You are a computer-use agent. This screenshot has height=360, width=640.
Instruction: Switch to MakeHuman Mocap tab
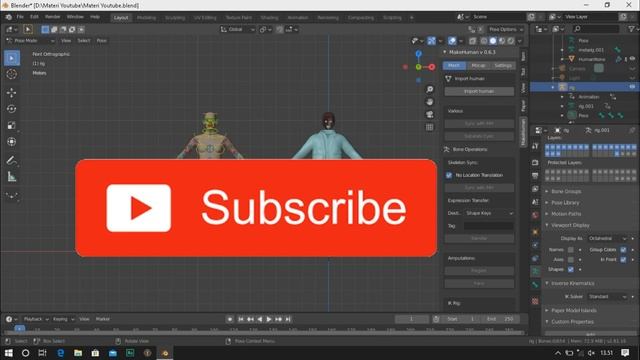478,66
